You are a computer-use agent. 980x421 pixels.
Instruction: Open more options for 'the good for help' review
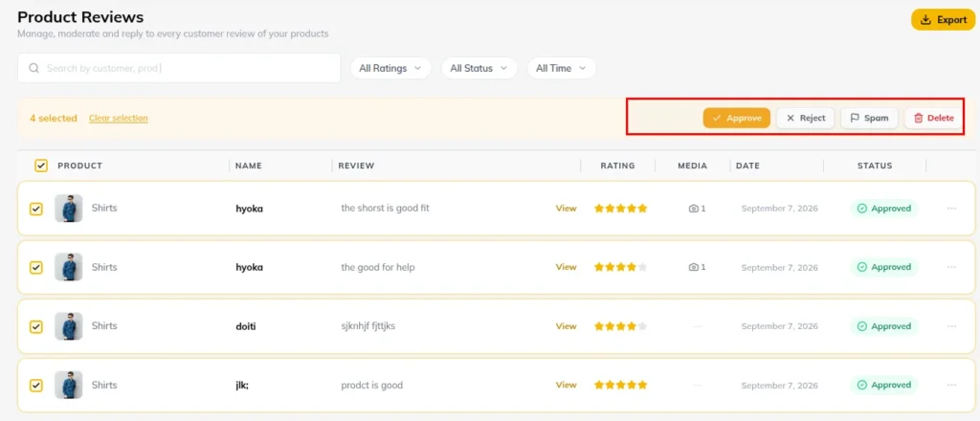pos(951,267)
